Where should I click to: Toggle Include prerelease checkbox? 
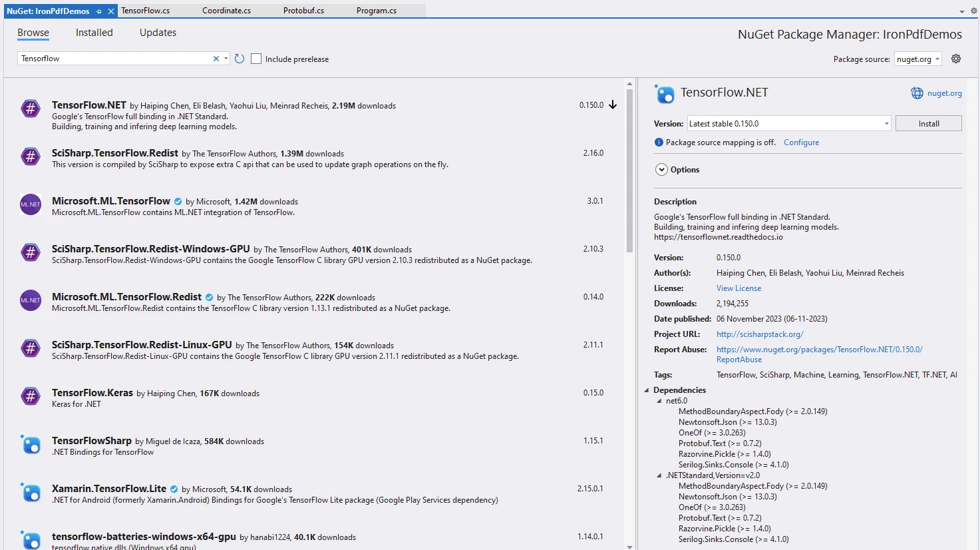(256, 59)
